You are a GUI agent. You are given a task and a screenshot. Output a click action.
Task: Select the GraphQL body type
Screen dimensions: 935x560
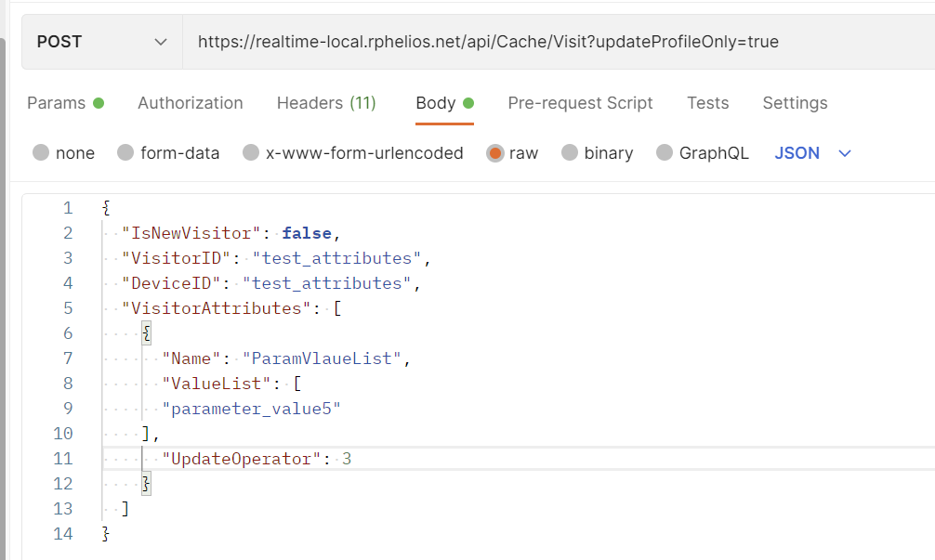(x=665, y=153)
